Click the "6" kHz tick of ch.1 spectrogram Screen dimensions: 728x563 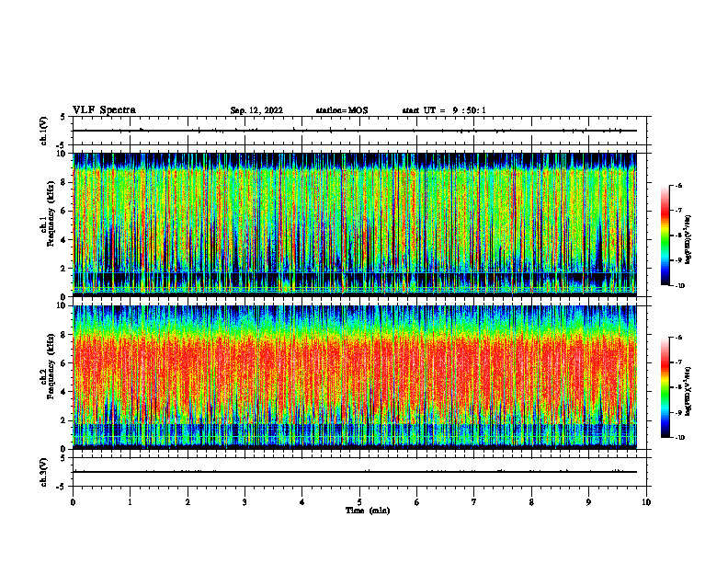pos(63,211)
